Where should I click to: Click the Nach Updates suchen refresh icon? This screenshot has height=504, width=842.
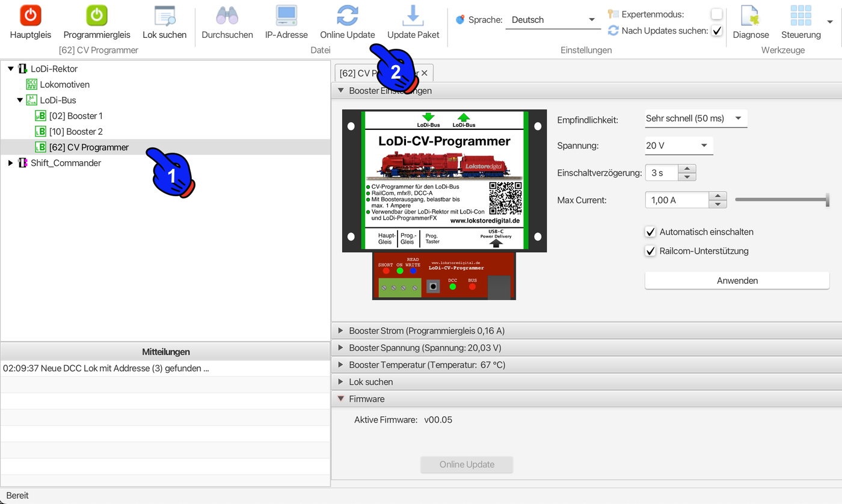pos(613,31)
